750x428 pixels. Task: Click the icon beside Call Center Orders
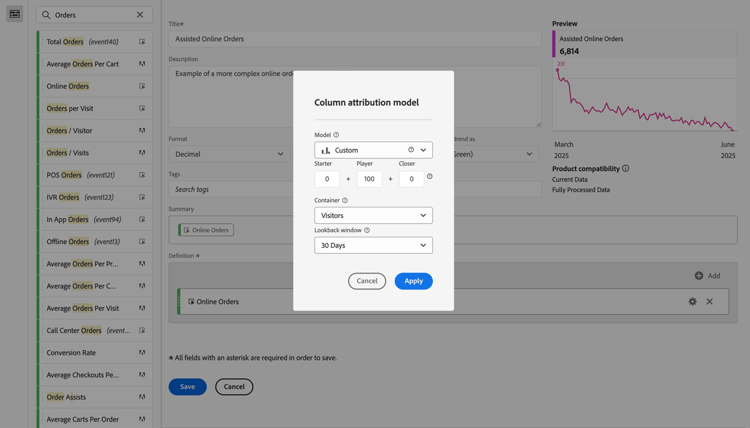point(142,330)
